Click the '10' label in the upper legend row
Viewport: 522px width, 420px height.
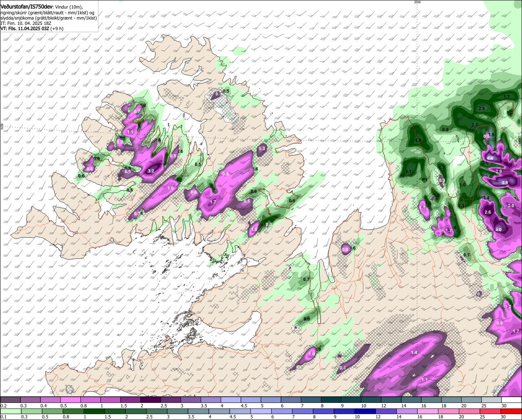click(364, 406)
